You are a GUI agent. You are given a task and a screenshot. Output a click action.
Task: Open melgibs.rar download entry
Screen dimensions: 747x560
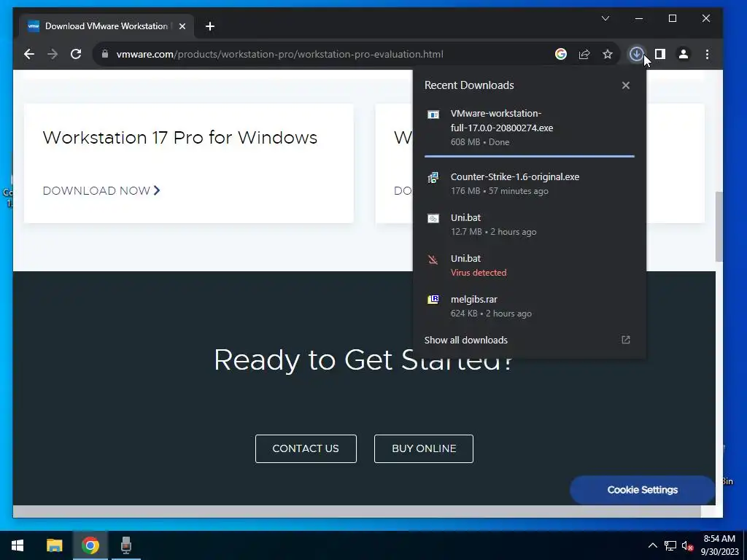pos(530,306)
